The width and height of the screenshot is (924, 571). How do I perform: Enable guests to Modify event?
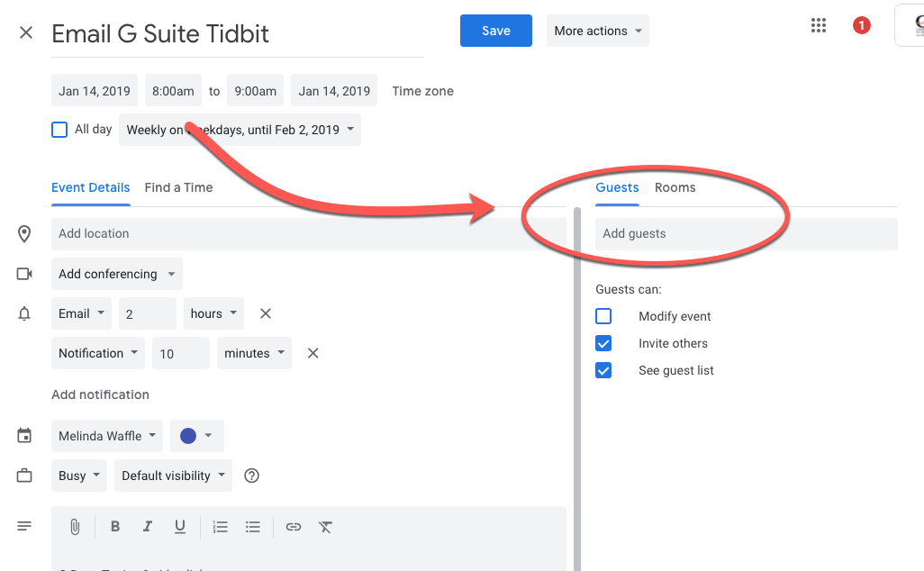click(603, 316)
